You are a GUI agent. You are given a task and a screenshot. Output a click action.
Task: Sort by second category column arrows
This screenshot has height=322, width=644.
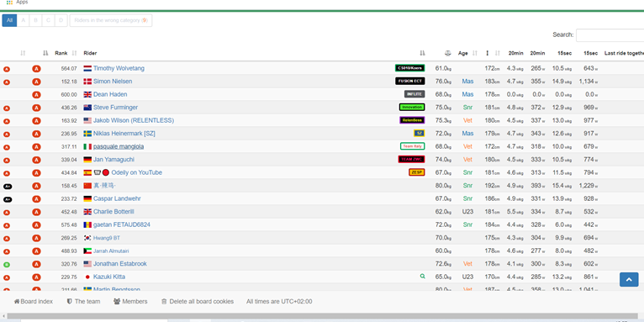click(x=45, y=53)
